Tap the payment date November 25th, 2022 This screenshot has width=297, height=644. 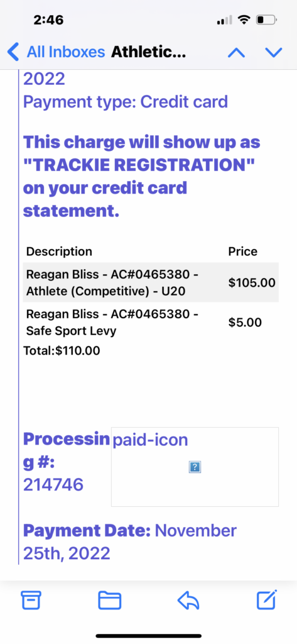tap(129, 542)
